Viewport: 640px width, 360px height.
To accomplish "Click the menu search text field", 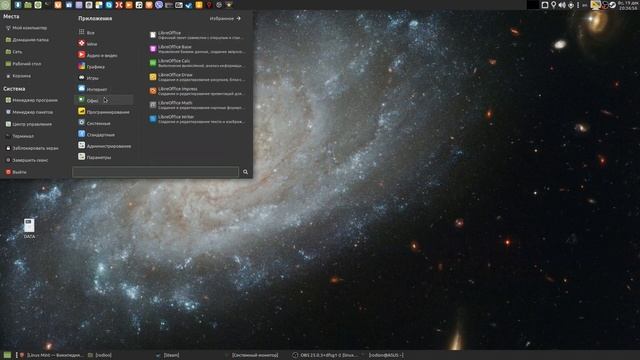I will click(156, 172).
